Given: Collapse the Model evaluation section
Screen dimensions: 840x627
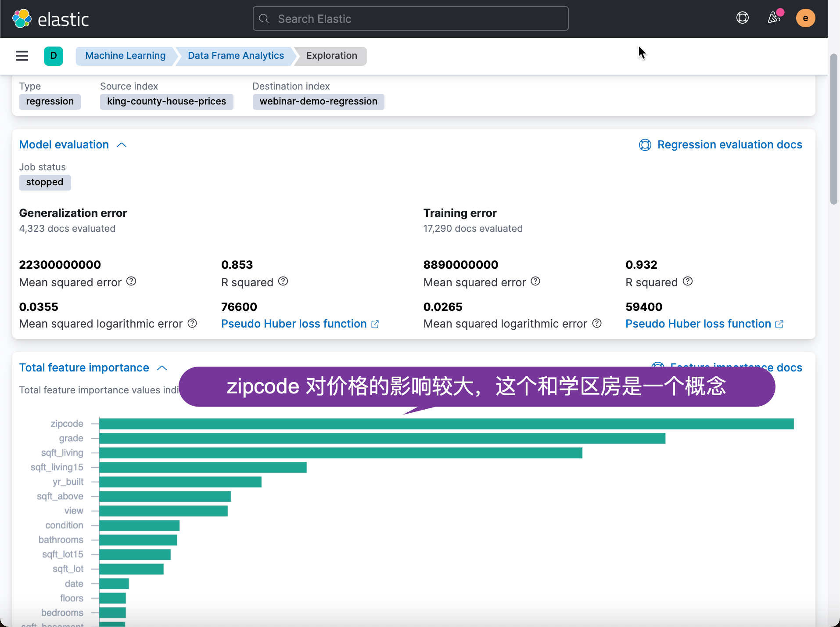Looking at the screenshot, I should pyautogui.click(x=121, y=145).
